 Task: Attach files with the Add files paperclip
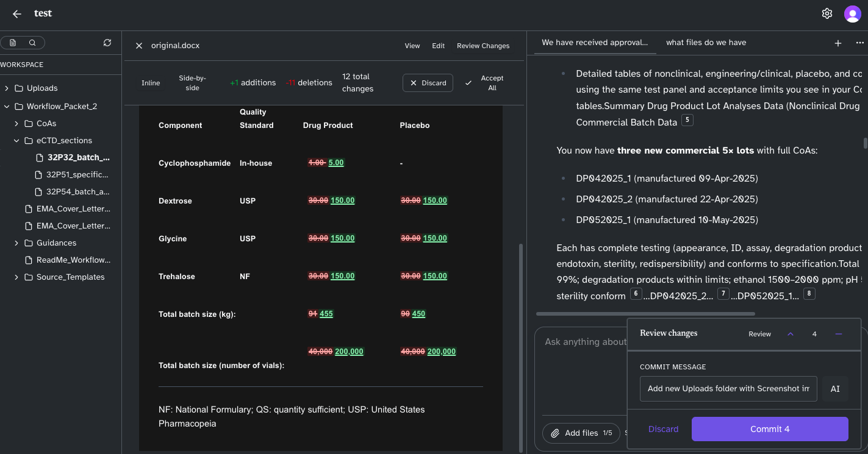tap(555, 433)
